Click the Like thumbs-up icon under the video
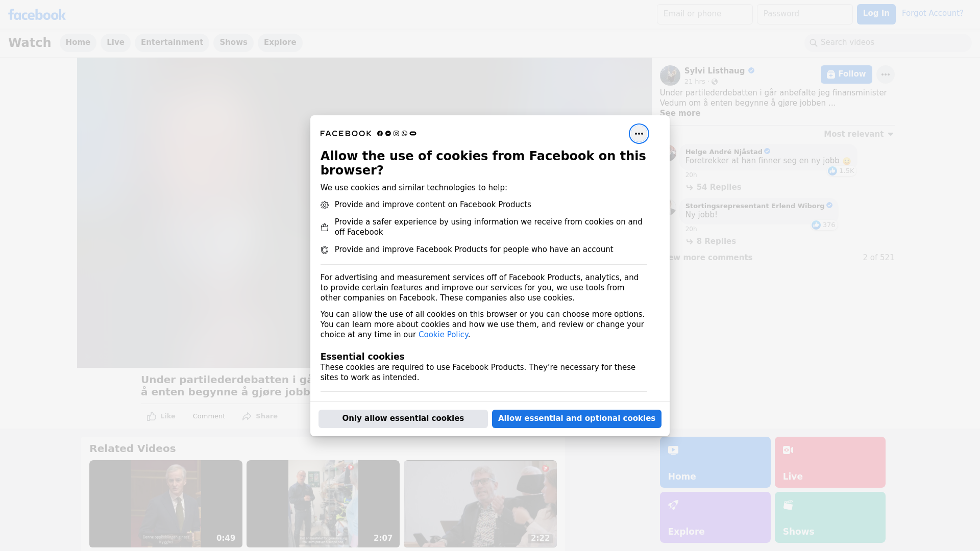980x551 pixels. click(x=152, y=416)
